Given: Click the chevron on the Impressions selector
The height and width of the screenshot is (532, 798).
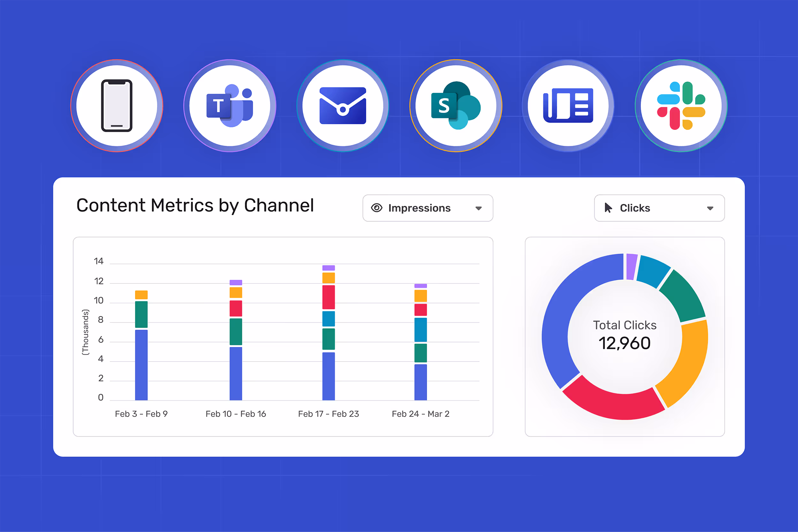Looking at the screenshot, I should tap(478, 208).
